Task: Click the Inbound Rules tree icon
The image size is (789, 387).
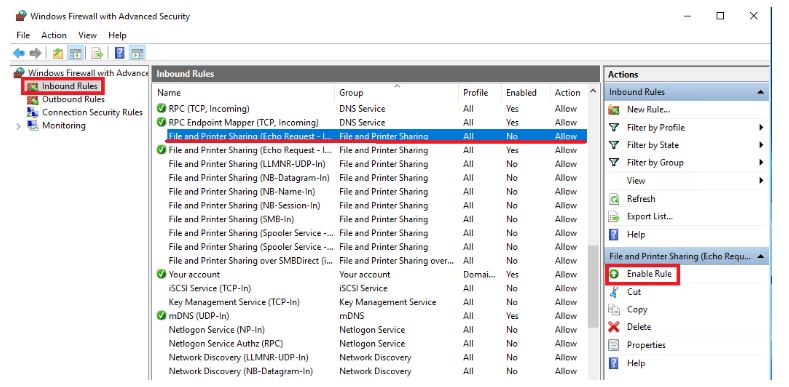Action: (33, 87)
